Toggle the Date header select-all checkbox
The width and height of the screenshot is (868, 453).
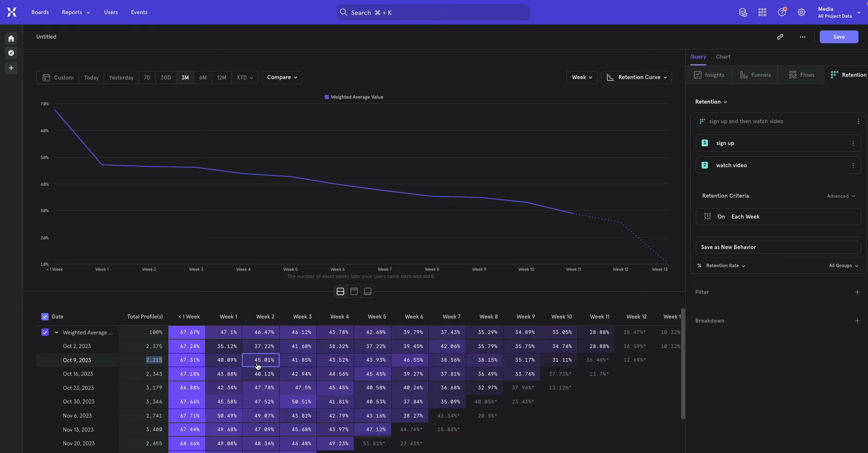(45, 317)
